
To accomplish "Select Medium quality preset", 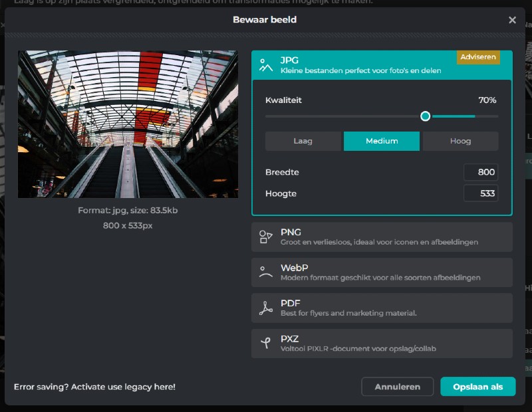I will click(382, 141).
